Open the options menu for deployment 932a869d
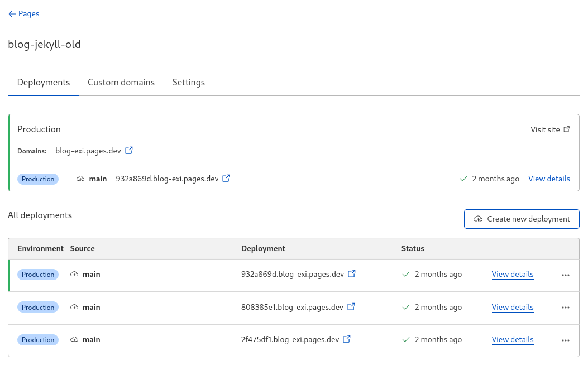Viewport: 588px width, 365px height. pyautogui.click(x=565, y=275)
